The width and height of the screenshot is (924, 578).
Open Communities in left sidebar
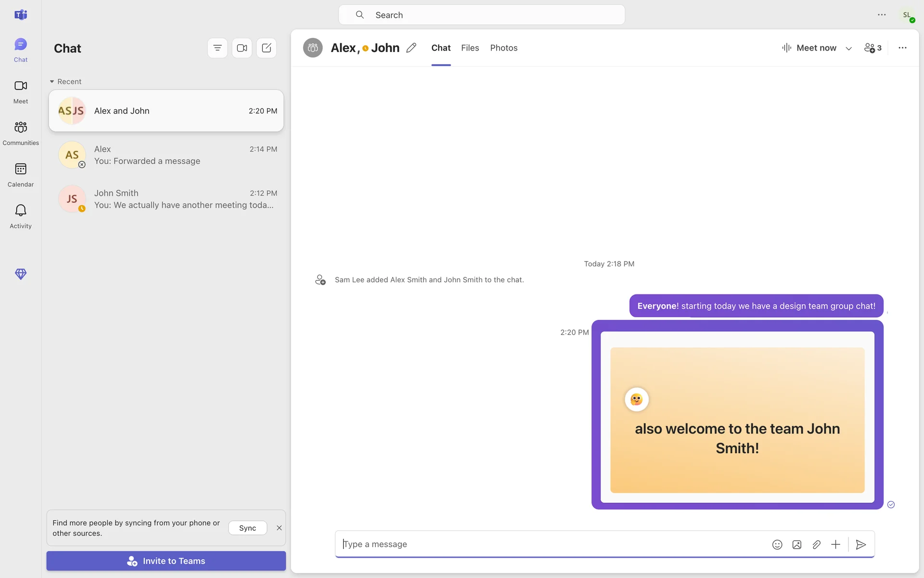21,132
